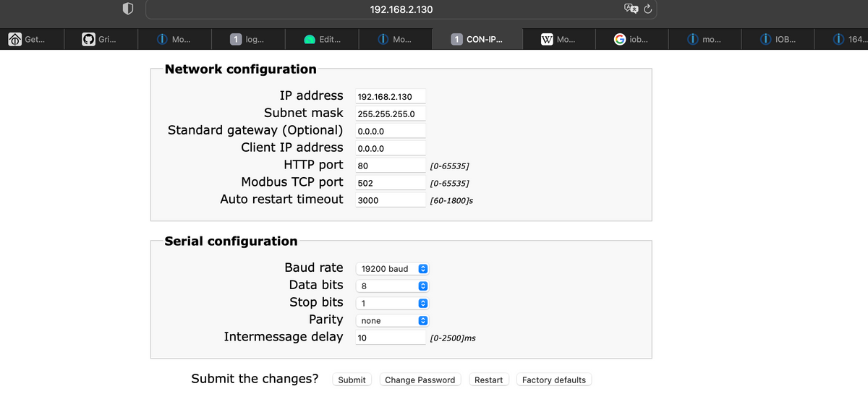The height and width of the screenshot is (394, 868).
Task: Switch to the 'Get...' home icon tab
Action: click(x=27, y=39)
